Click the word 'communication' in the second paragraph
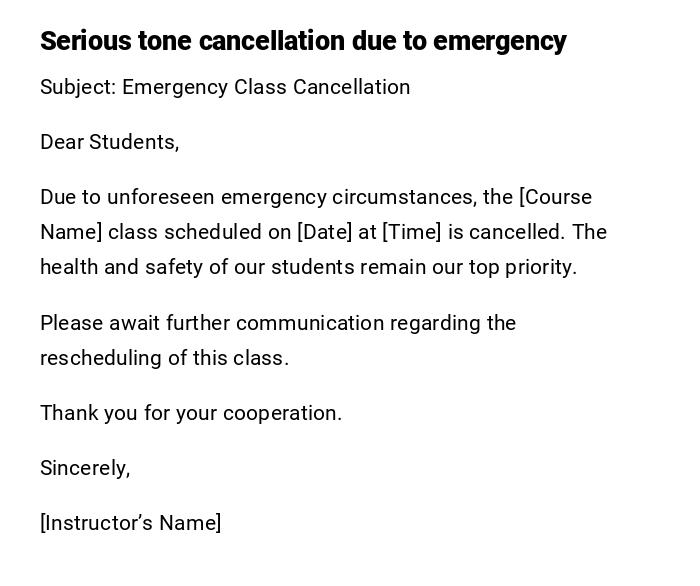 click(x=310, y=323)
